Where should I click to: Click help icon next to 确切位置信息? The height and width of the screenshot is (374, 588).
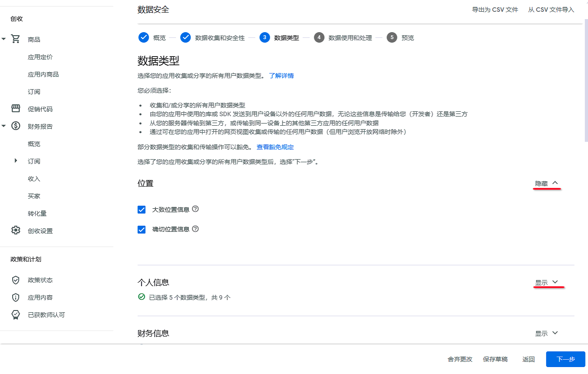point(195,228)
